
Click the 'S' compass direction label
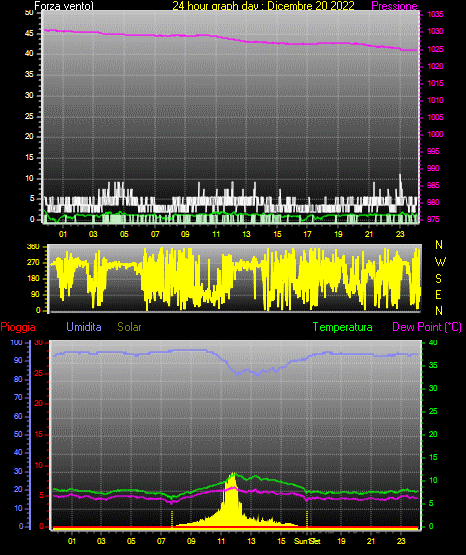(438, 279)
